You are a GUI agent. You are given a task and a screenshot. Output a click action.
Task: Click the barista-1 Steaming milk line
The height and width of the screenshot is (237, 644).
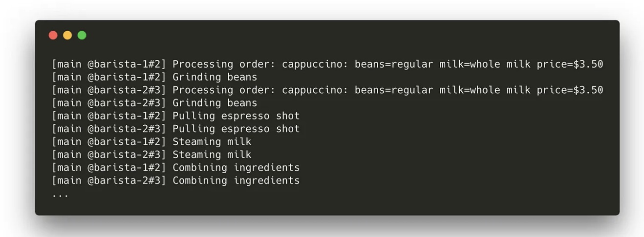pos(151,142)
